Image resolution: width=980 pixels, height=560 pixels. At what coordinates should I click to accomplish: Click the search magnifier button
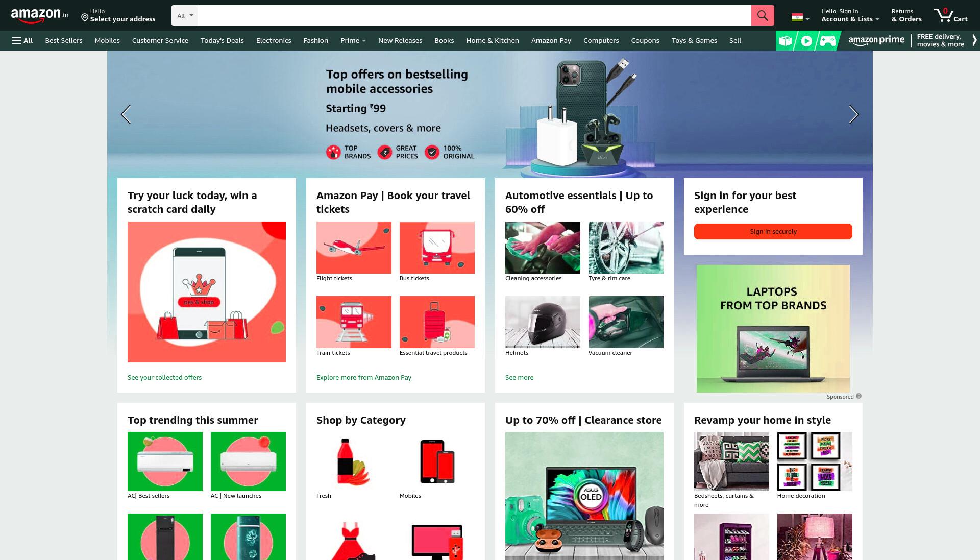763,15
